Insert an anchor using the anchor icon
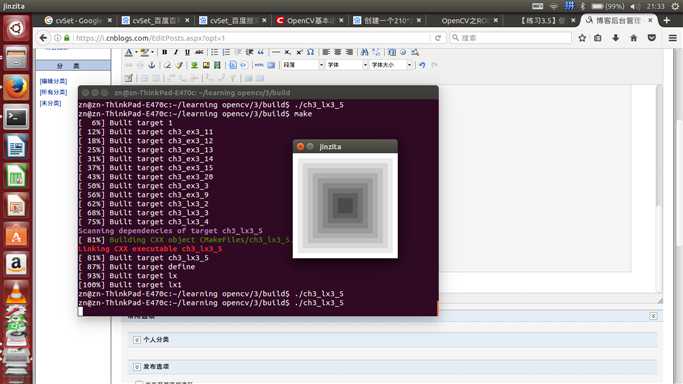Viewport: 683px width, 384px height. point(152,65)
